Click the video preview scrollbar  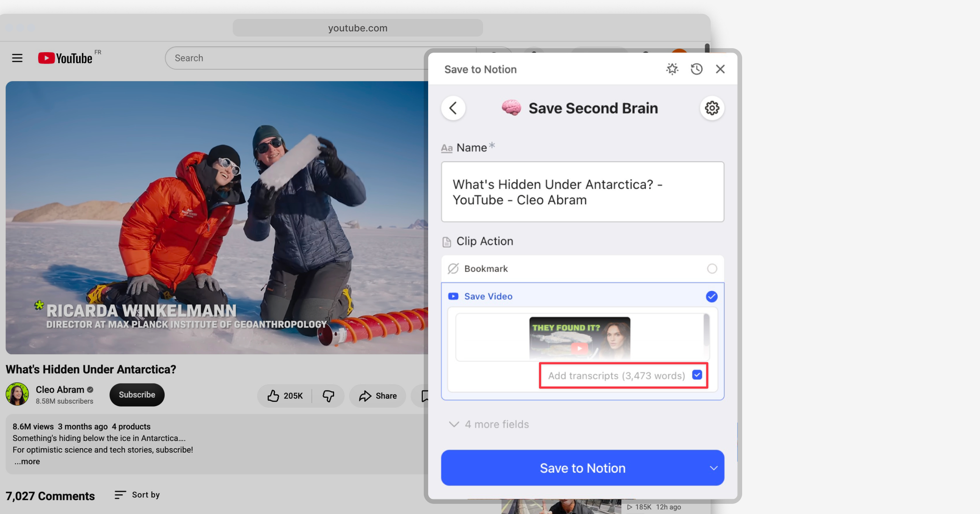(x=706, y=330)
